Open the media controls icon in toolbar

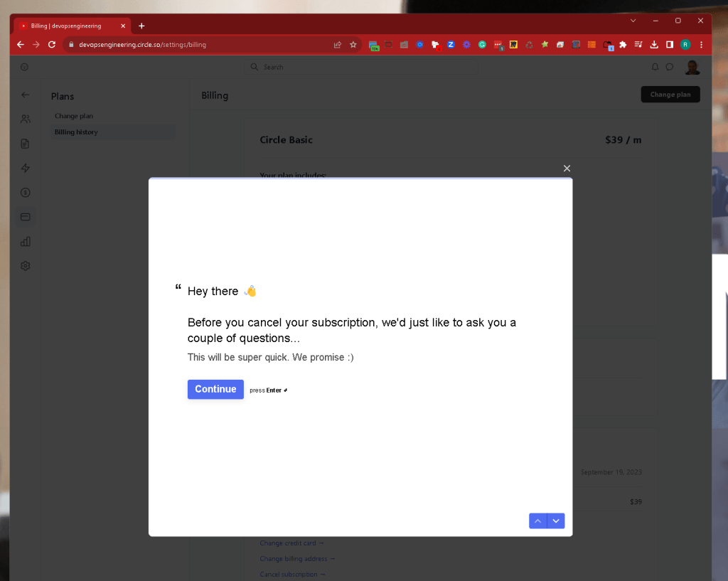tap(638, 45)
